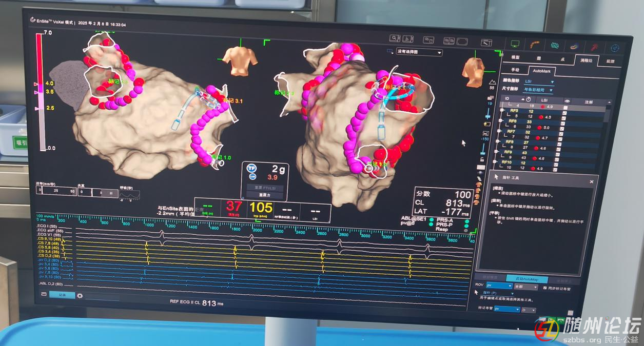Click the teal mesh surface icon
Viewport: 644px width, 346px height.
point(555,45)
